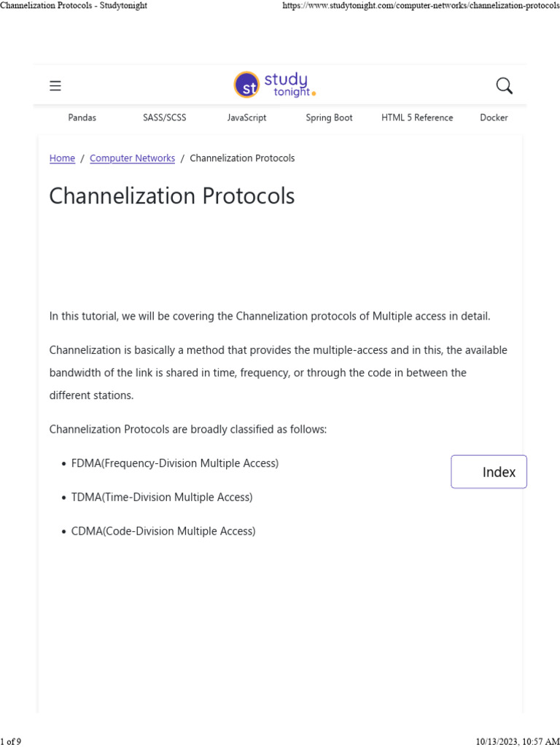
Task: Open the hamburger menu icon
Action: click(55, 86)
